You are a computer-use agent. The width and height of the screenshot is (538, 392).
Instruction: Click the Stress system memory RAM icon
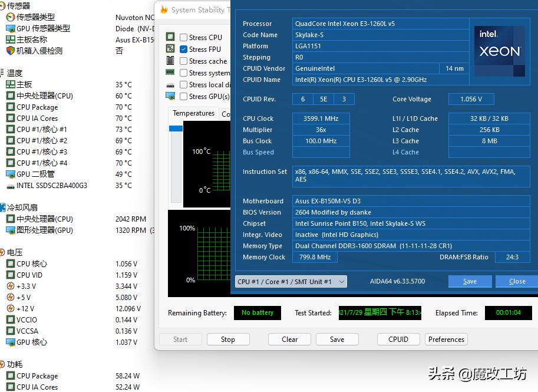170,72
